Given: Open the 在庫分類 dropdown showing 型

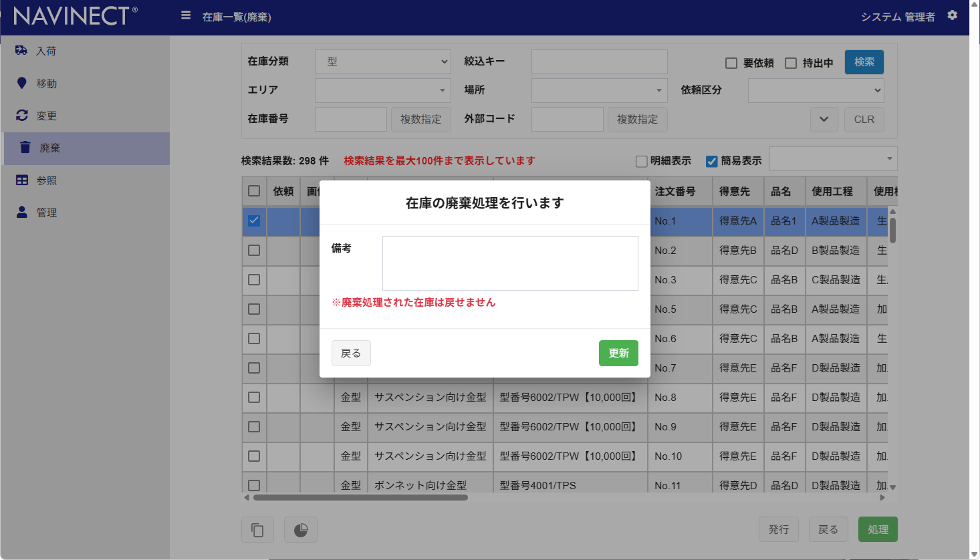Looking at the screenshot, I should pyautogui.click(x=383, y=61).
